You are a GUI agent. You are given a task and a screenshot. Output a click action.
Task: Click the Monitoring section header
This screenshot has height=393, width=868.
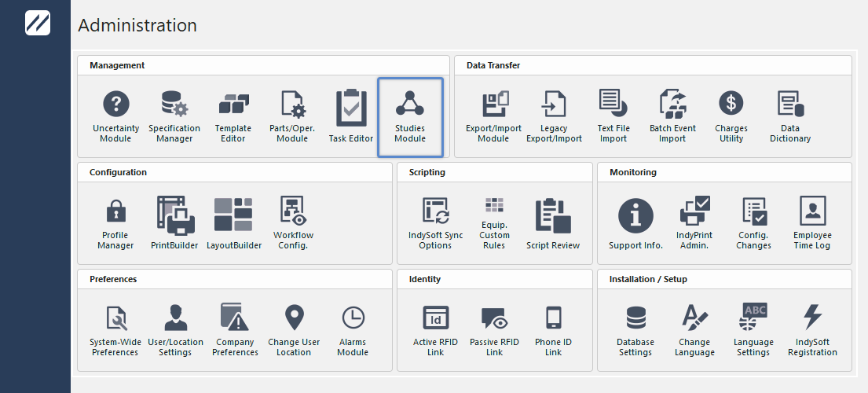[632, 172]
